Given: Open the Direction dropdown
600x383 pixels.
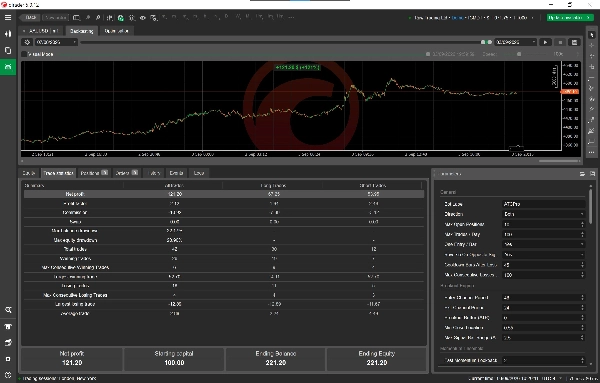Looking at the screenshot, I should (543, 214).
